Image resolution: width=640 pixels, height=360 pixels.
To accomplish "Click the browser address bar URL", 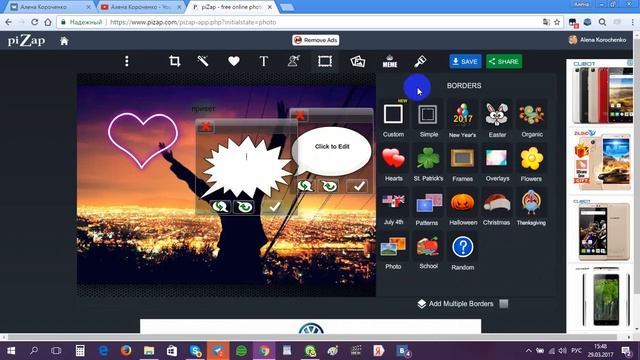I will pyautogui.click(x=193, y=22).
